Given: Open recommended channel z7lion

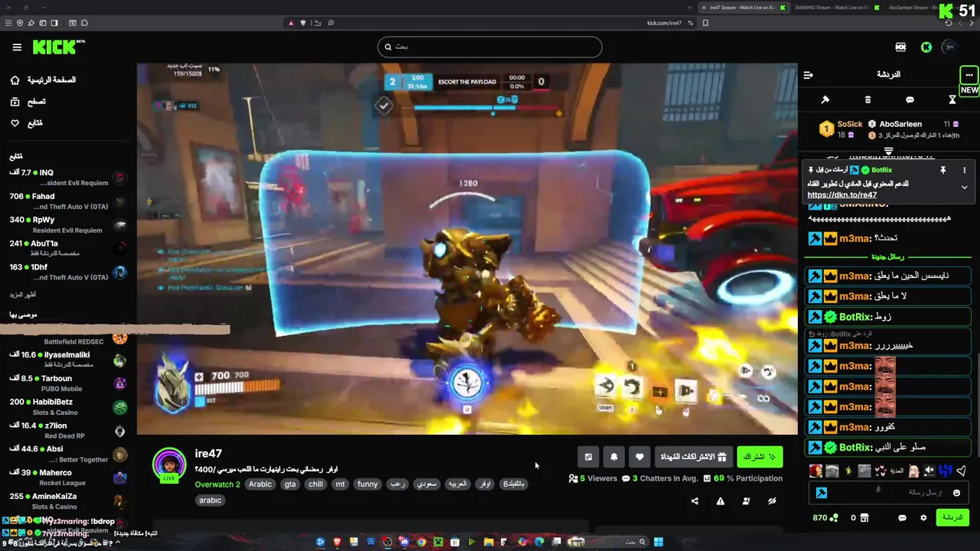Looking at the screenshot, I should coord(69,431).
